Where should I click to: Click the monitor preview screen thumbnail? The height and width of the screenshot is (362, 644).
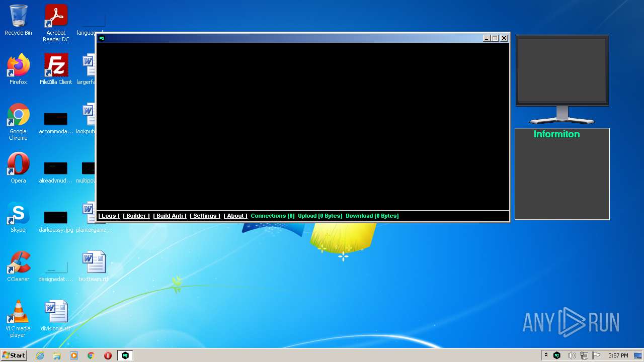(562, 70)
